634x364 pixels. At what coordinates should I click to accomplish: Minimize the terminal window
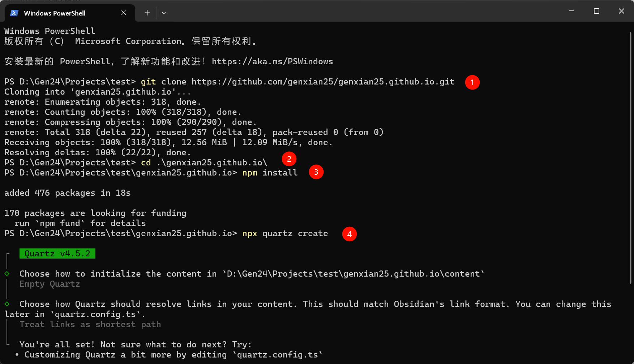571,11
